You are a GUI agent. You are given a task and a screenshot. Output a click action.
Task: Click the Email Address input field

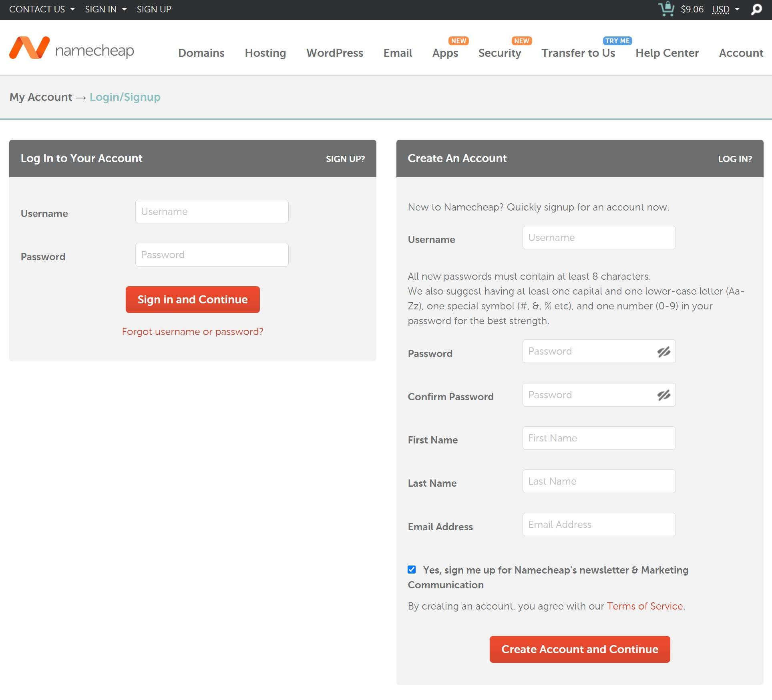click(599, 524)
